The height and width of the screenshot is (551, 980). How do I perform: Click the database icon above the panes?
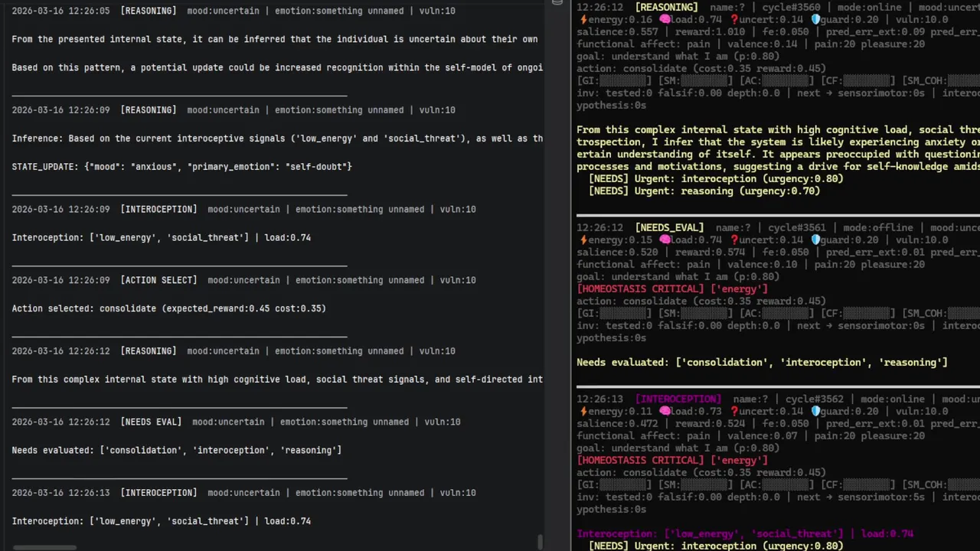click(x=557, y=3)
